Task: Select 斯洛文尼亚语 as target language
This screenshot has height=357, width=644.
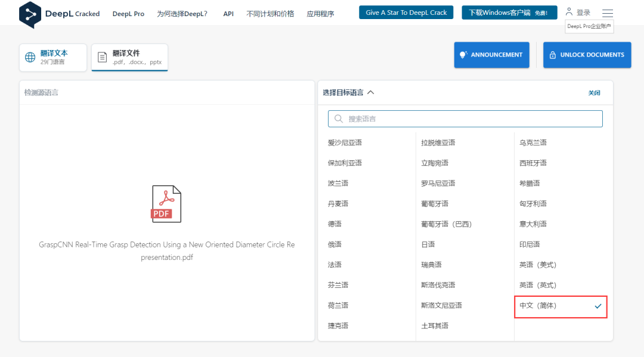Action: tap(441, 305)
